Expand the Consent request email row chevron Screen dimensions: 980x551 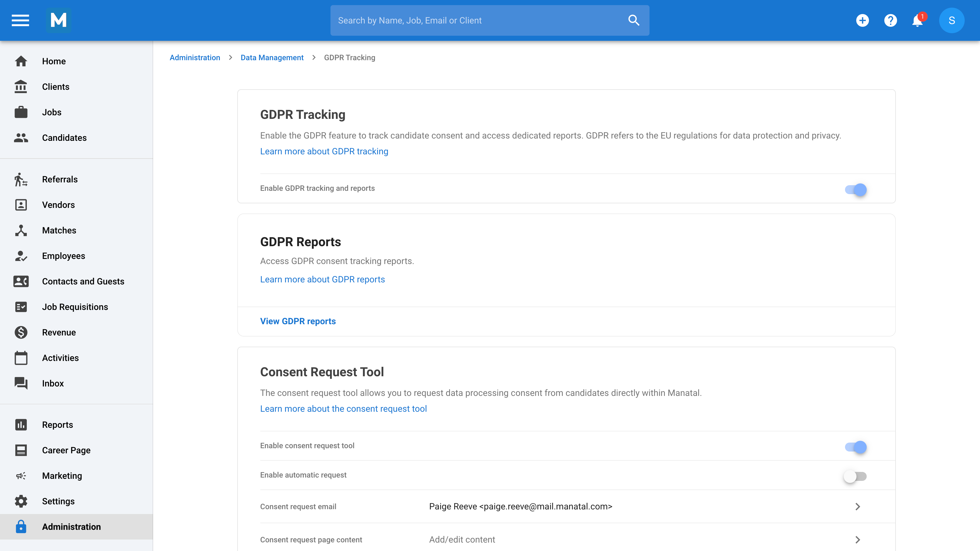(857, 507)
